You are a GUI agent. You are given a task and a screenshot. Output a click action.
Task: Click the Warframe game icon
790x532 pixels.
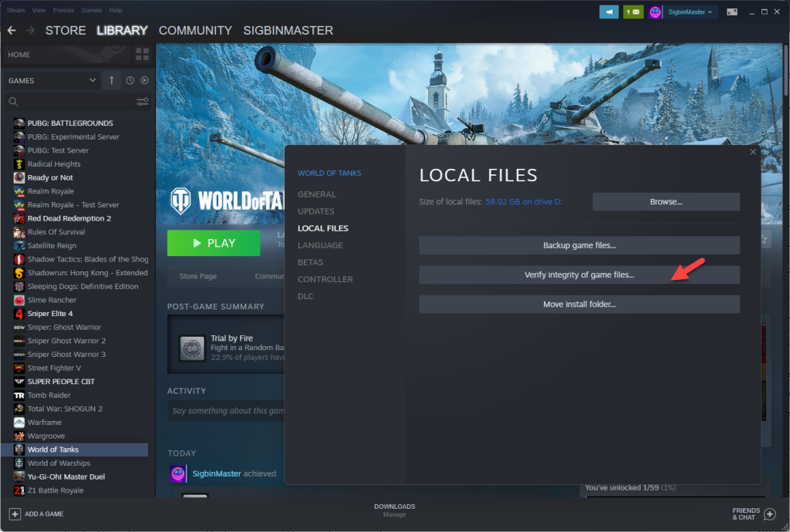point(19,423)
